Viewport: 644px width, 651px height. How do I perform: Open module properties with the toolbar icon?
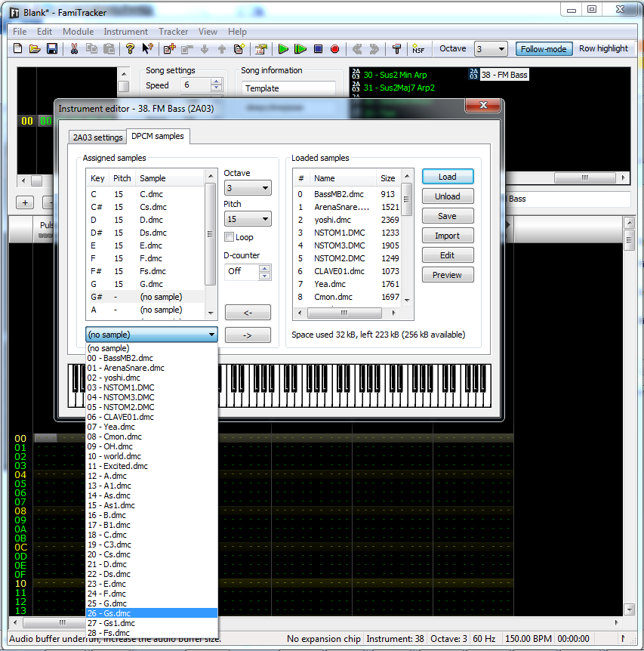pos(261,49)
